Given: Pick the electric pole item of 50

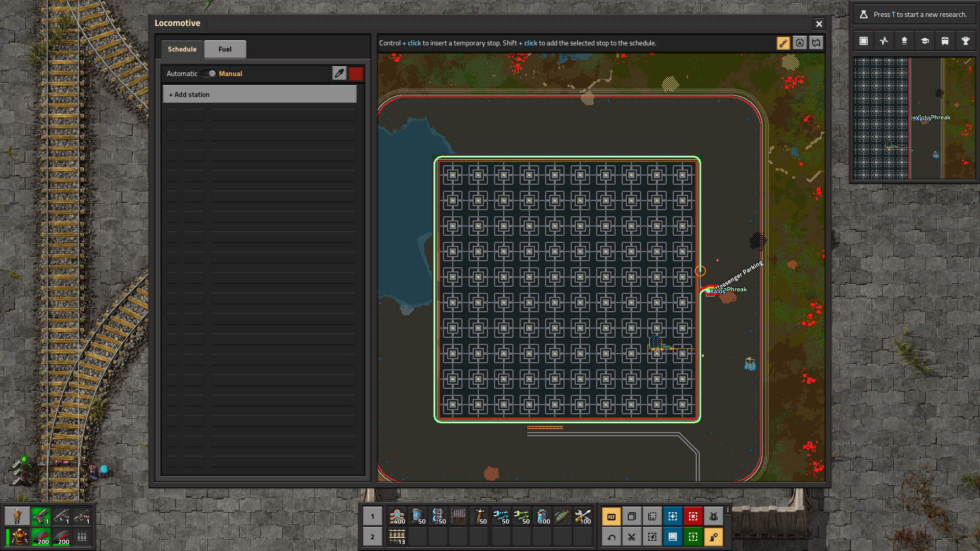Looking at the screenshot, I should tap(480, 516).
